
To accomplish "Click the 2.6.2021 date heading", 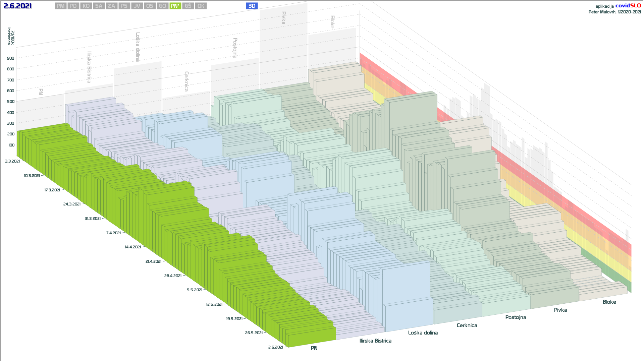I will (x=18, y=6).
